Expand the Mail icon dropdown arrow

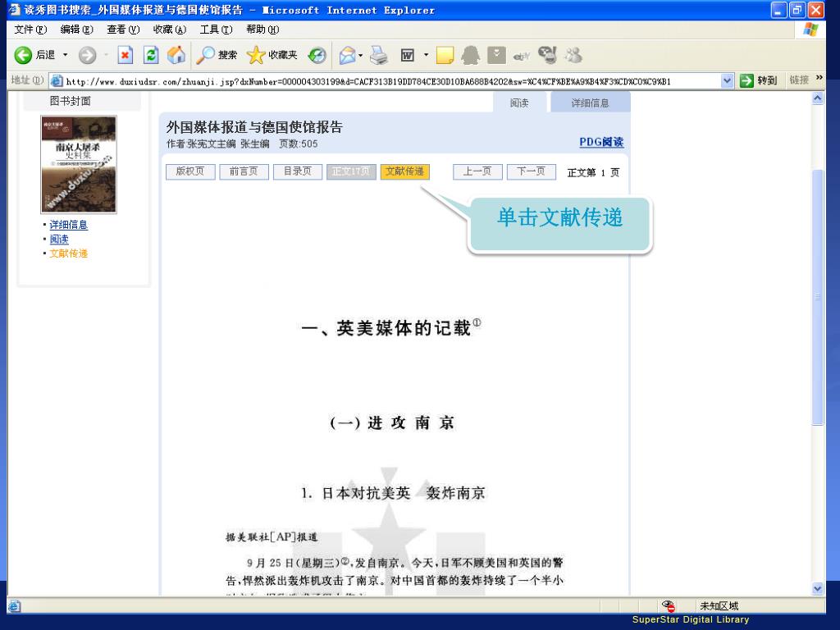pos(361,55)
